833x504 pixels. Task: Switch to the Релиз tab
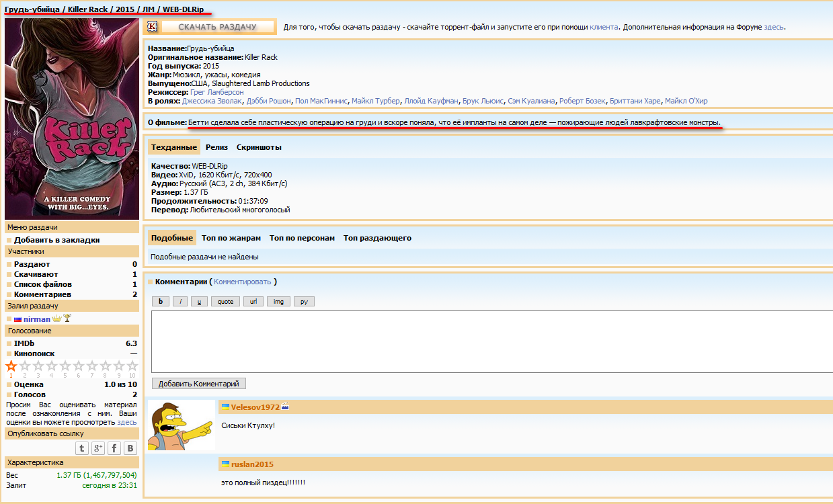217,147
